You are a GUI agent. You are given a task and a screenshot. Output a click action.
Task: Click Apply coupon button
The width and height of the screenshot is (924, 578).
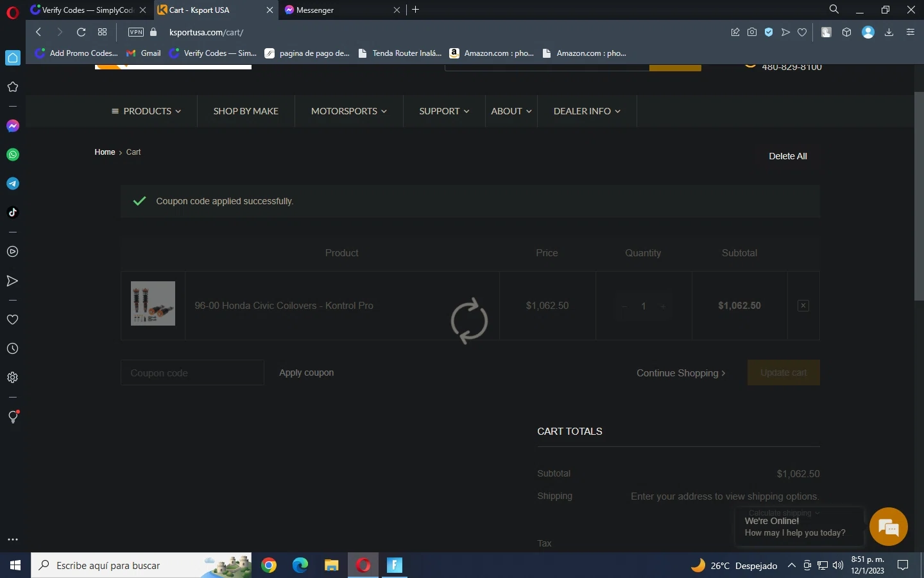click(x=306, y=372)
